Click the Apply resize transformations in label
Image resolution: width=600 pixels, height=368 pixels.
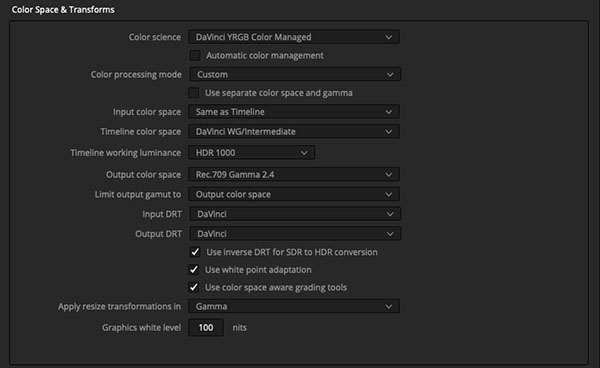pos(119,306)
